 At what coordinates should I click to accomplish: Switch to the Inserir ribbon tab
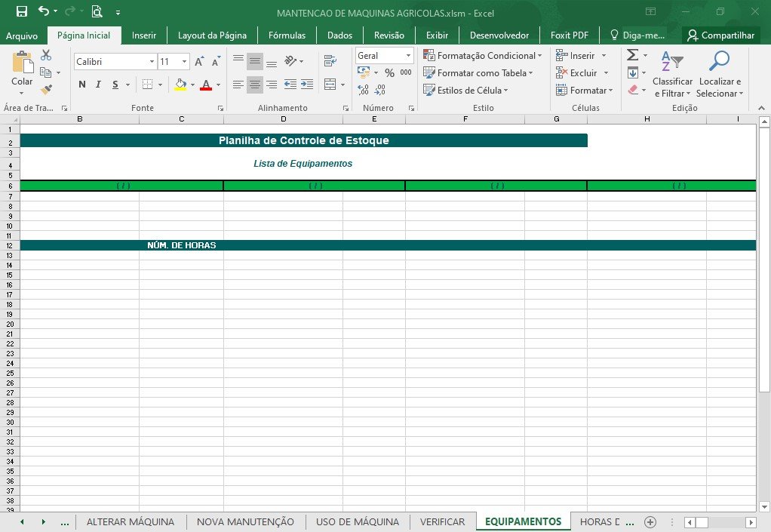coord(143,35)
